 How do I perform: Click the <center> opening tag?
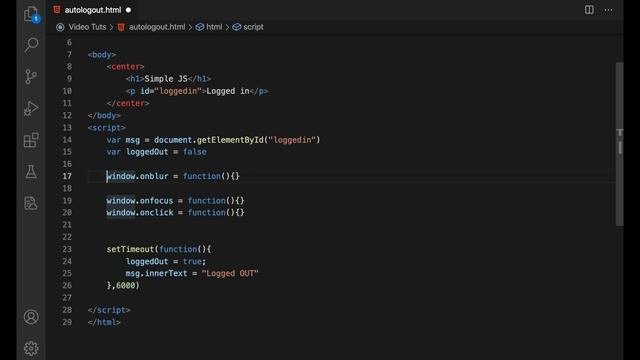click(x=125, y=67)
